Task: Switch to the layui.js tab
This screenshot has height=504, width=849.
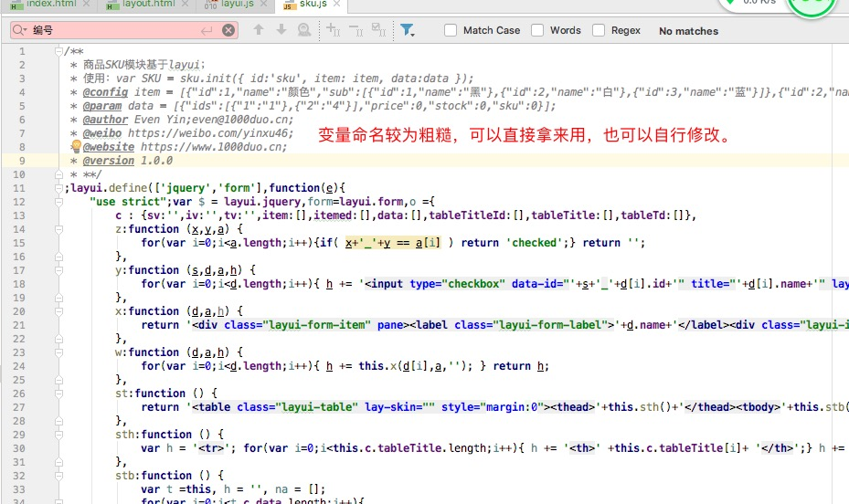Action: (x=238, y=4)
